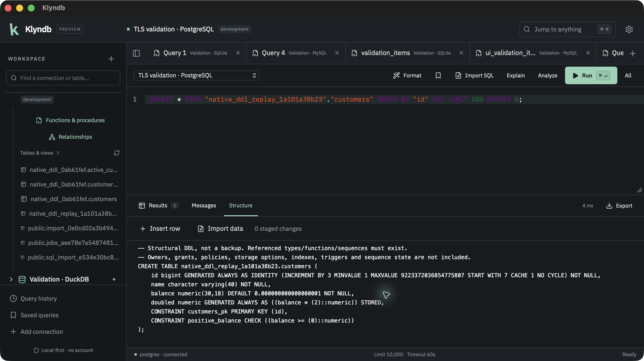Open the TLS validation · PostgreSQL connection dropdown
Viewport: 644px width, 361px height.
pos(196,75)
